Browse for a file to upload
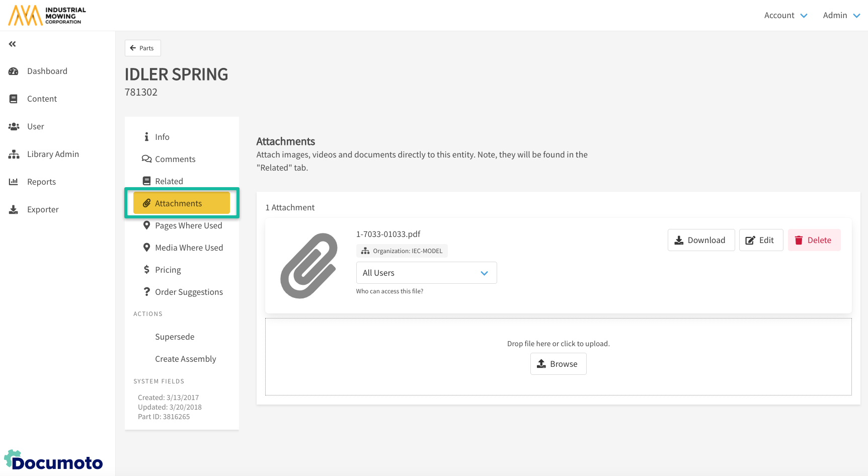 pyautogui.click(x=558, y=364)
